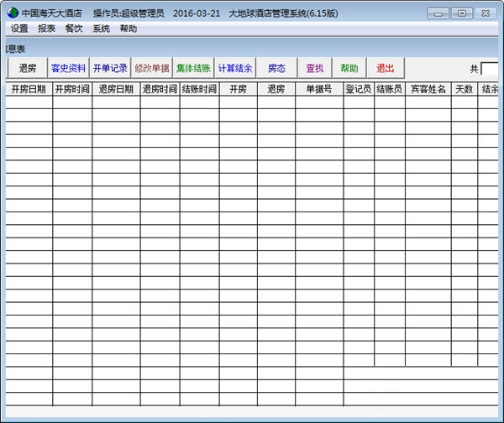Click the globe application icon in title bar

pos(13,13)
